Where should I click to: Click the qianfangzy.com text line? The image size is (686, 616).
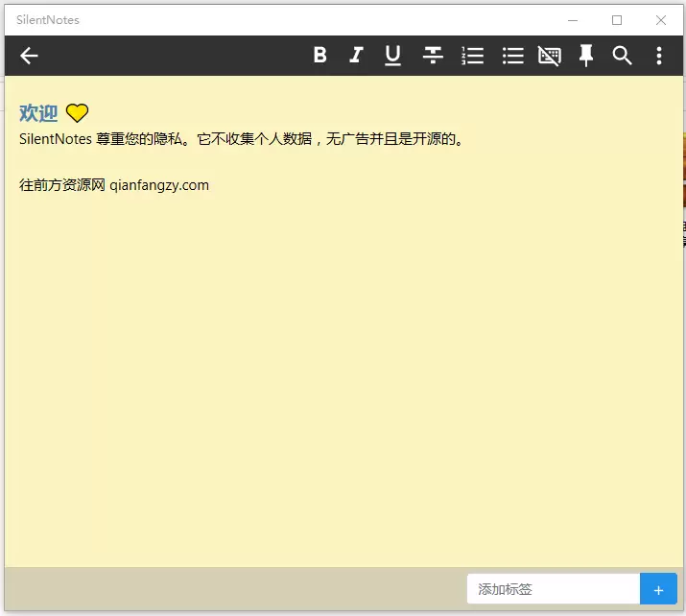pyautogui.click(x=114, y=185)
